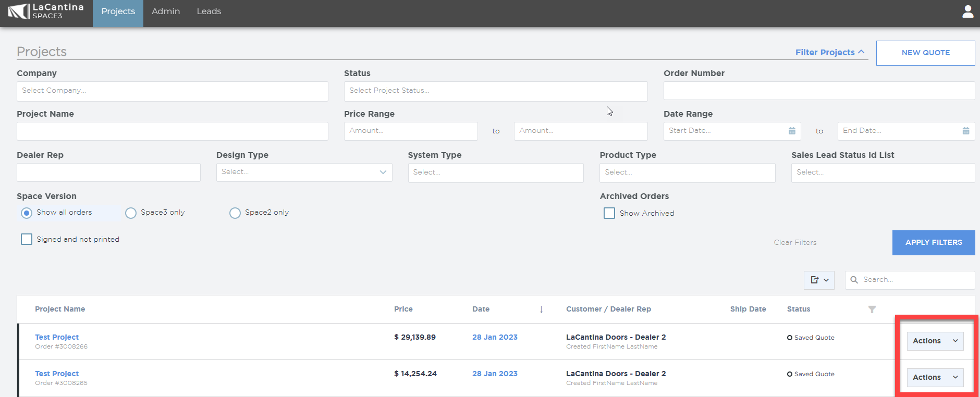Click the Status column filter funnel icon
This screenshot has width=980, height=397.
872,309
